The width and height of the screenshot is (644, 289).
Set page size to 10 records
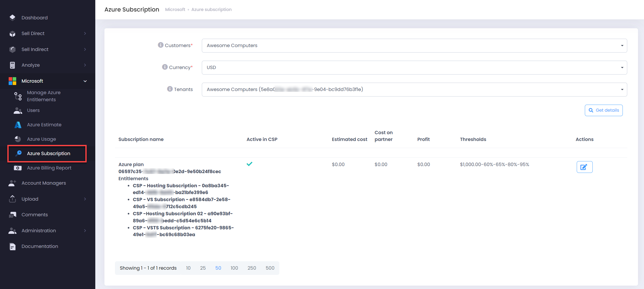tap(188, 268)
